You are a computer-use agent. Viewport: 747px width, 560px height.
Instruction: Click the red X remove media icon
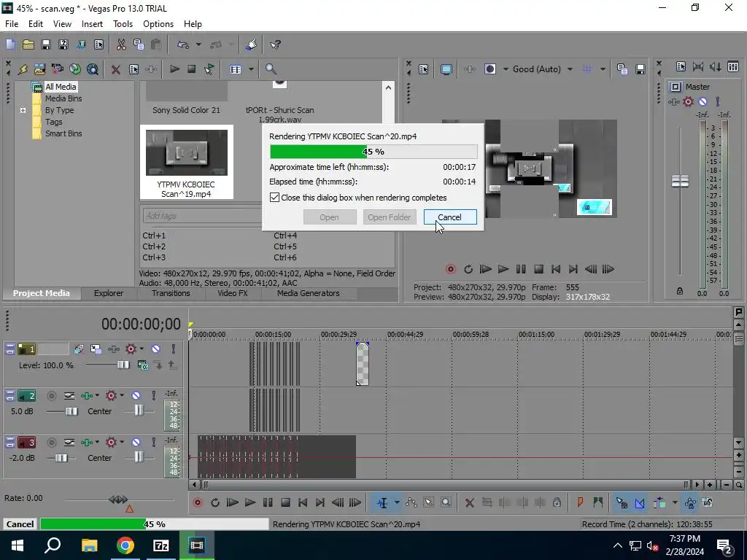coord(115,69)
